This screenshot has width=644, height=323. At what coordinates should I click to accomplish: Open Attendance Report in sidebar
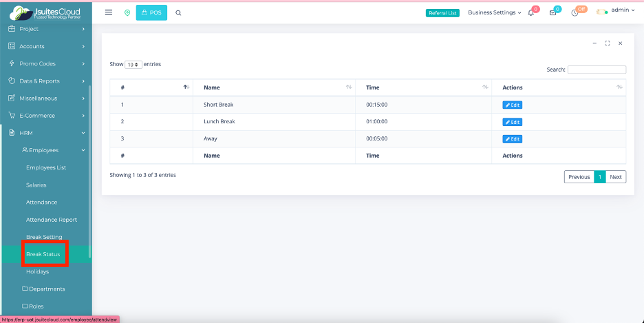52,220
